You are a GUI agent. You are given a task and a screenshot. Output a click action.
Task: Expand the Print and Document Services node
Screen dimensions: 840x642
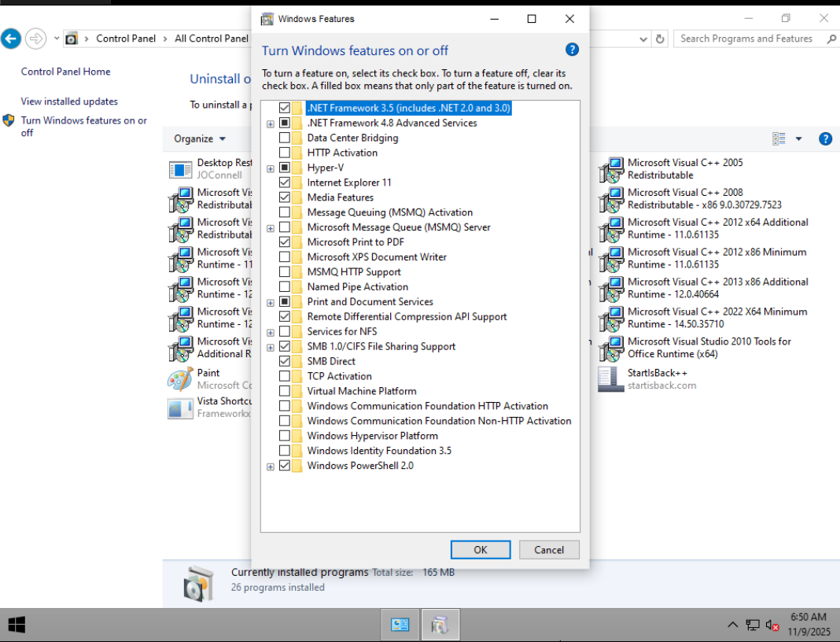tap(271, 302)
